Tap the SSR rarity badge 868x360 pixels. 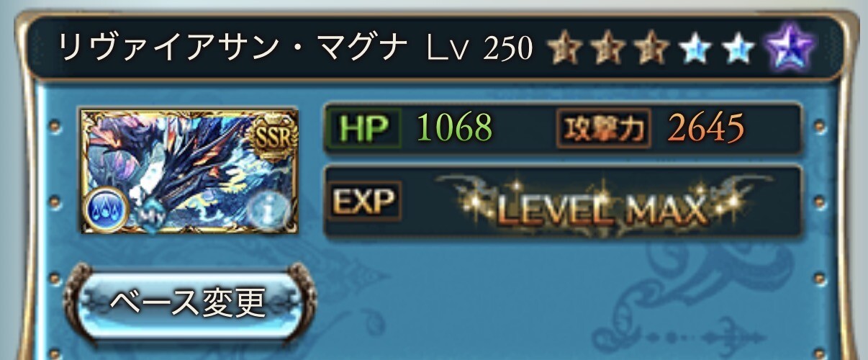(272, 137)
